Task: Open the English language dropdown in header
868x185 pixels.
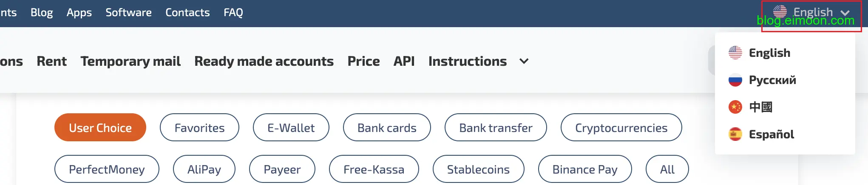Action: 812,13
